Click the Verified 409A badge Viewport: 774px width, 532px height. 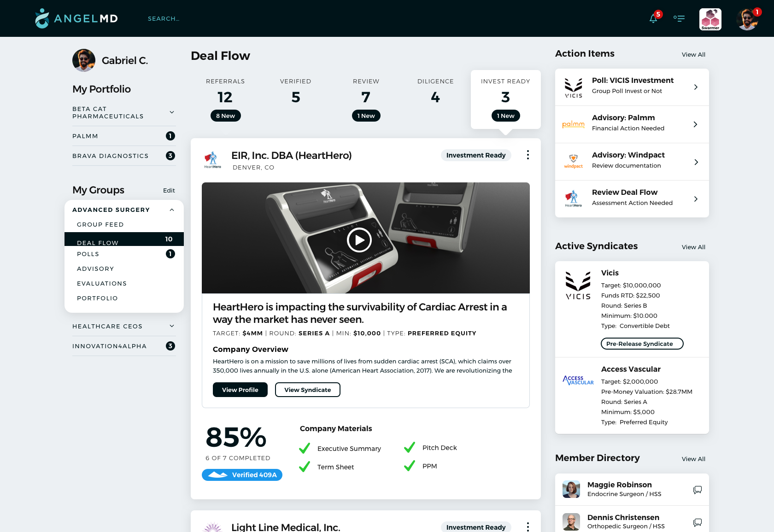[x=242, y=475]
